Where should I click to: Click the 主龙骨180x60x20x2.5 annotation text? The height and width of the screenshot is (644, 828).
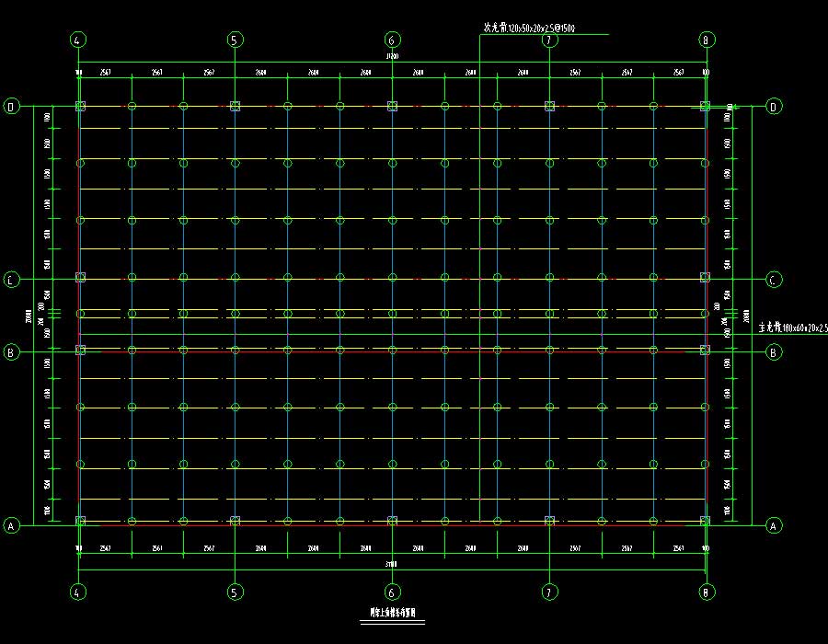[792, 328]
